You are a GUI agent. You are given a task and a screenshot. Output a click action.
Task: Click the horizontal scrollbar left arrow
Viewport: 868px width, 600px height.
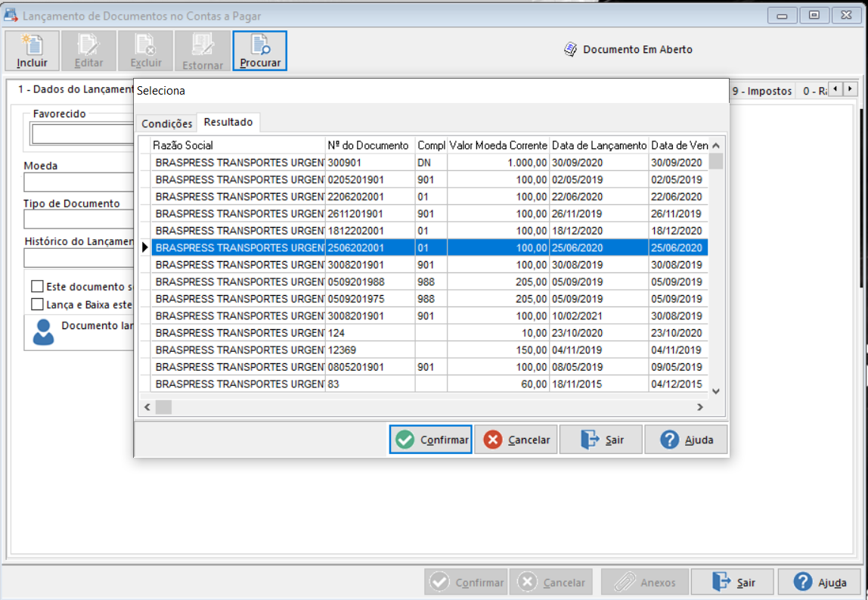pyautogui.click(x=147, y=407)
